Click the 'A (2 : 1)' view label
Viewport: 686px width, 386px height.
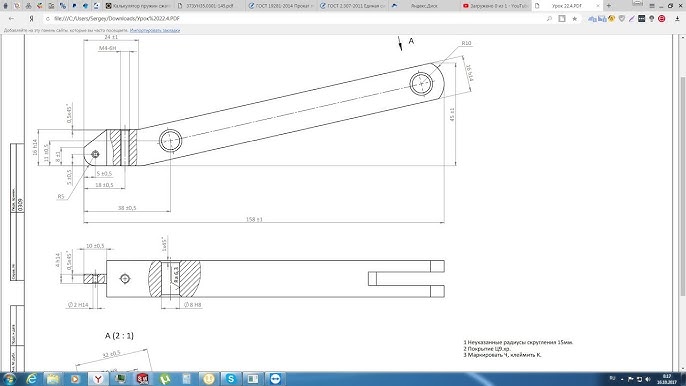point(119,336)
